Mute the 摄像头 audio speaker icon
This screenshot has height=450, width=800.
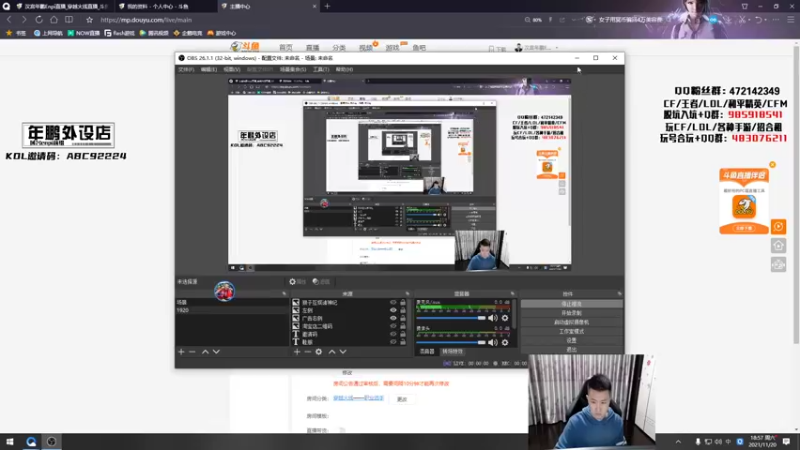(x=492, y=342)
